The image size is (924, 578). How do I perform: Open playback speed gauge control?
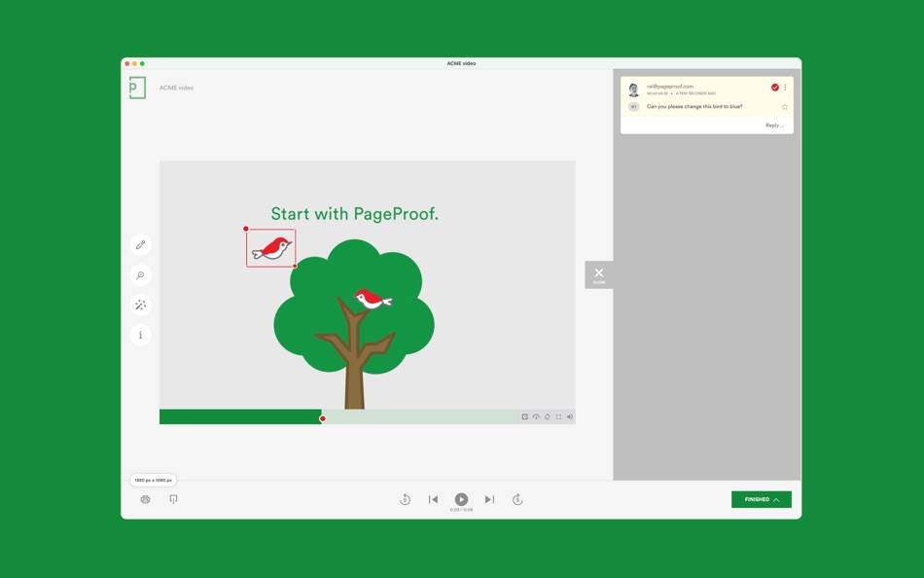coord(536,417)
